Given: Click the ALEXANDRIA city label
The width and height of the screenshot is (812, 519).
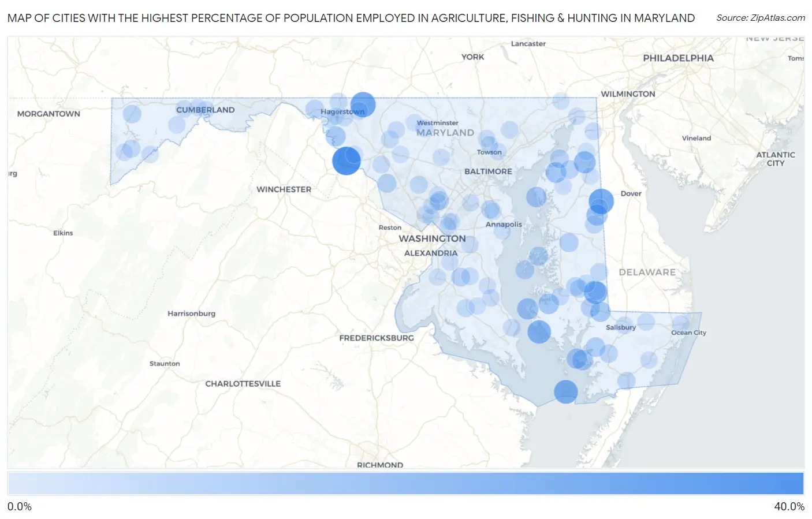Looking at the screenshot, I should (431, 253).
